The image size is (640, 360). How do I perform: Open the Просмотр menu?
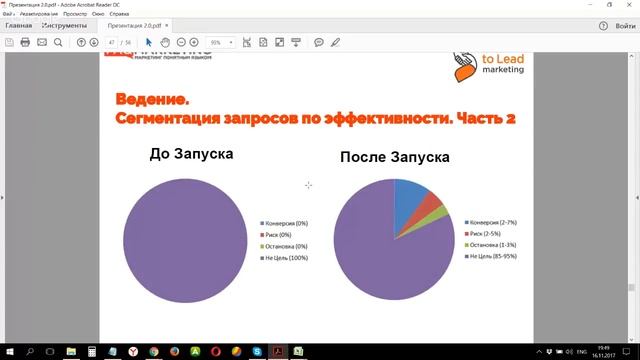click(75, 14)
